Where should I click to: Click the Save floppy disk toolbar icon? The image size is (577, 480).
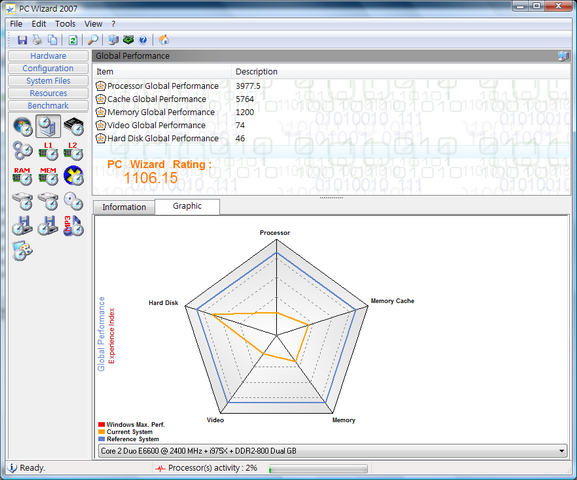(22, 40)
